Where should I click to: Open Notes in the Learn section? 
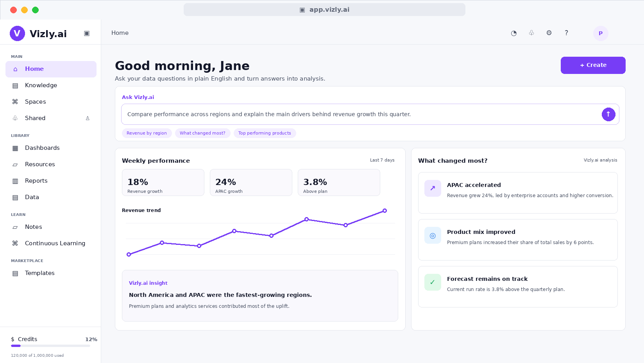[51, 227]
